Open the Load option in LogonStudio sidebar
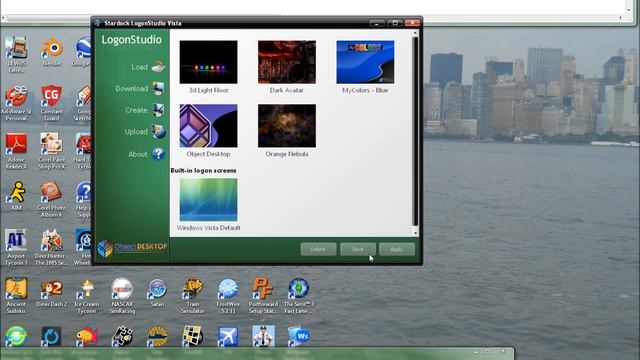The height and width of the screenshot is (360, 640). (148, 67)
